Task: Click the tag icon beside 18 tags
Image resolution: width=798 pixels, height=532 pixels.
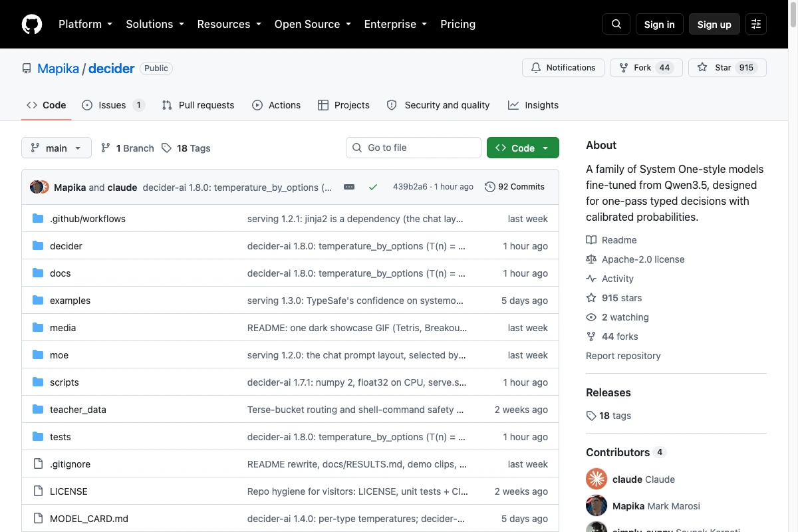Action: point(591,416)
